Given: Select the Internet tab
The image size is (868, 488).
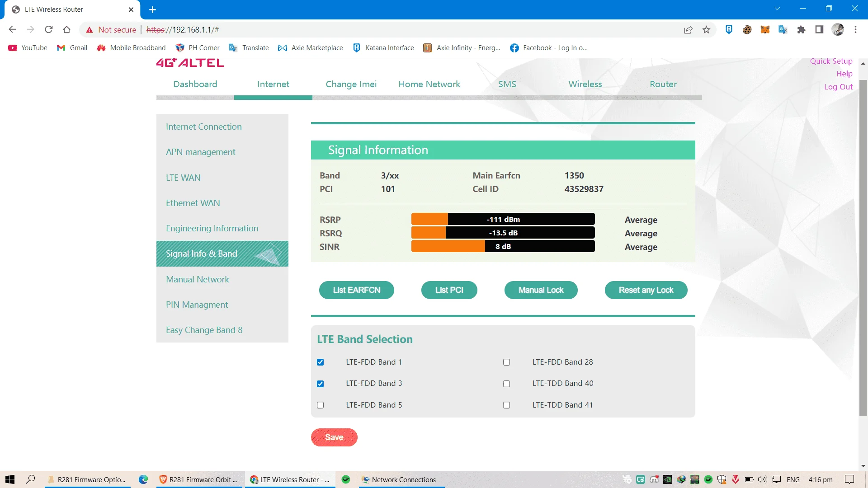Looking at the screenshot, I should pos(273,84).
